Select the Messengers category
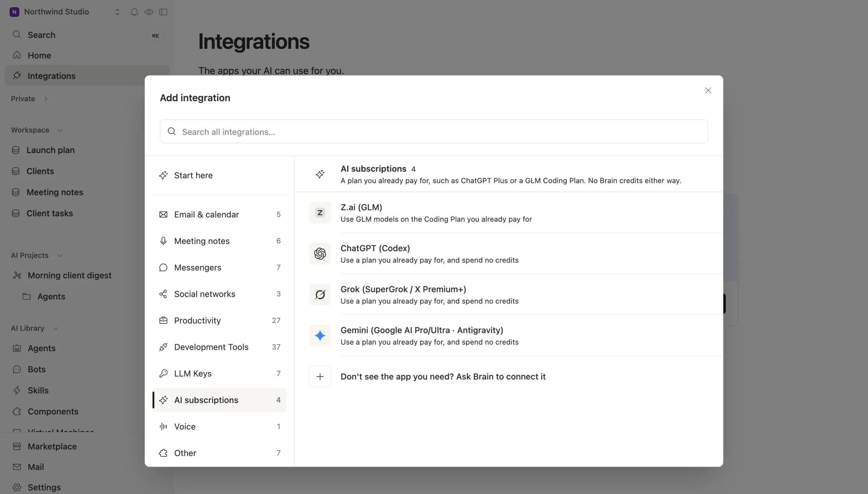Image resolution: width=868 pixels, height=494 pixels. 220,267
